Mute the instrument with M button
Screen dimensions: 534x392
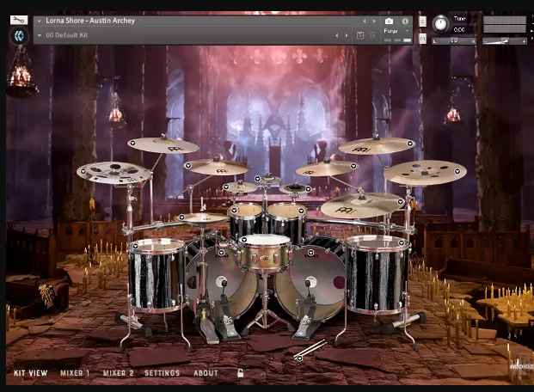pos(422,39)
